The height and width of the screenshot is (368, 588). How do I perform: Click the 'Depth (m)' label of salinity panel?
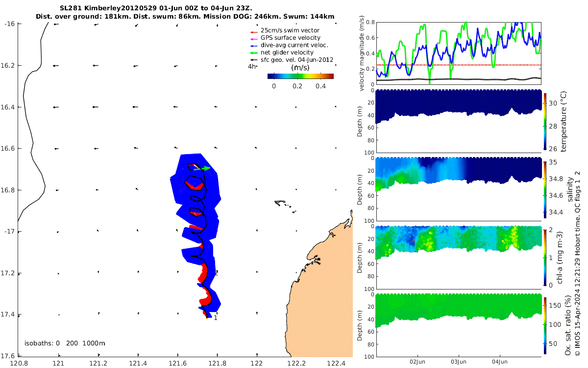[x=360, y=189]
